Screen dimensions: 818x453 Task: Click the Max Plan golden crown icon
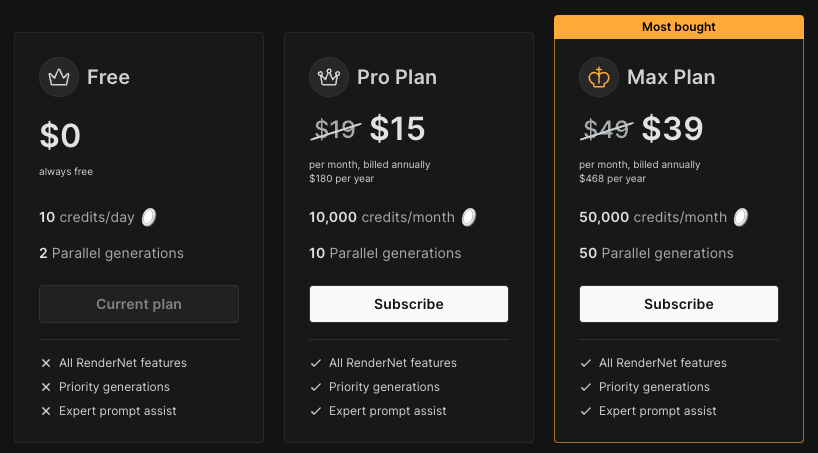pyautogui.click(x=599, y=77)
